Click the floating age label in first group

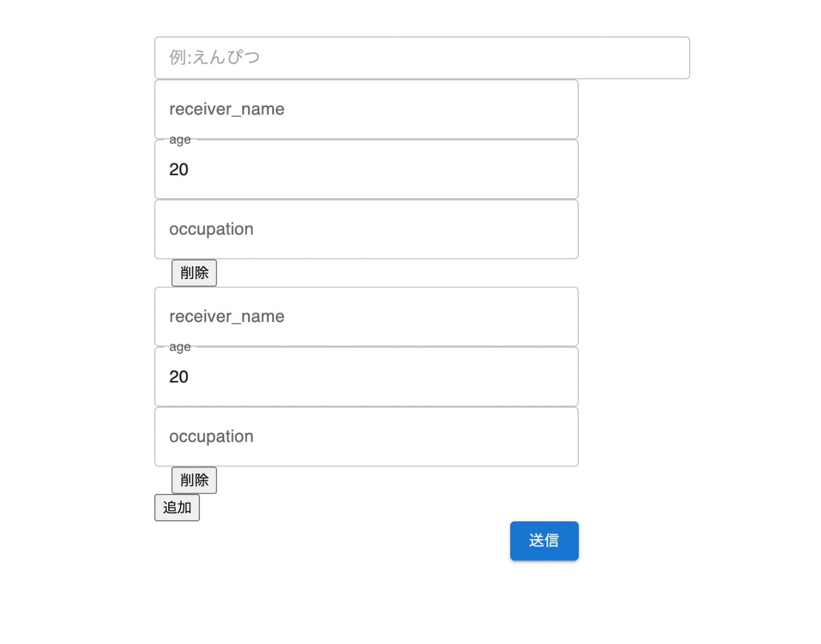click(180, 140)
